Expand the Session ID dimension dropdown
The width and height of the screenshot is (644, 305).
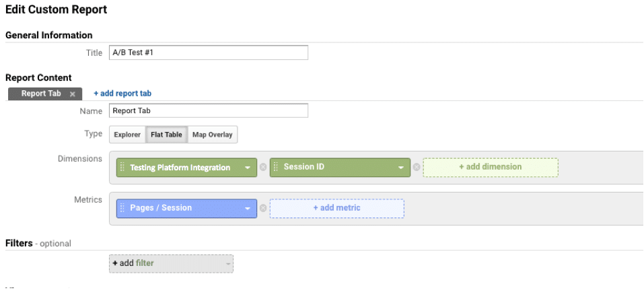[x=401, y=168]
